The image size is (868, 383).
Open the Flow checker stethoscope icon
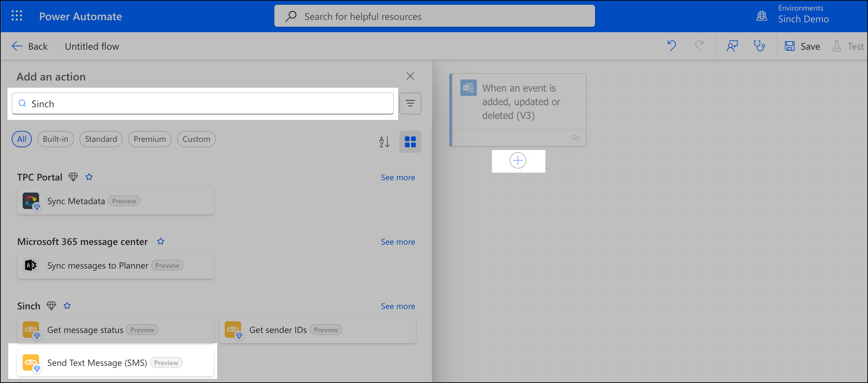tap(760, 46)
